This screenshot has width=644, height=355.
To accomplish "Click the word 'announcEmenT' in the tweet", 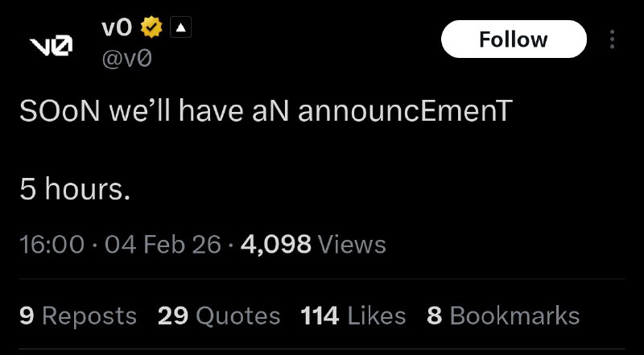I will pyautogui.click(x=404, y=113).
